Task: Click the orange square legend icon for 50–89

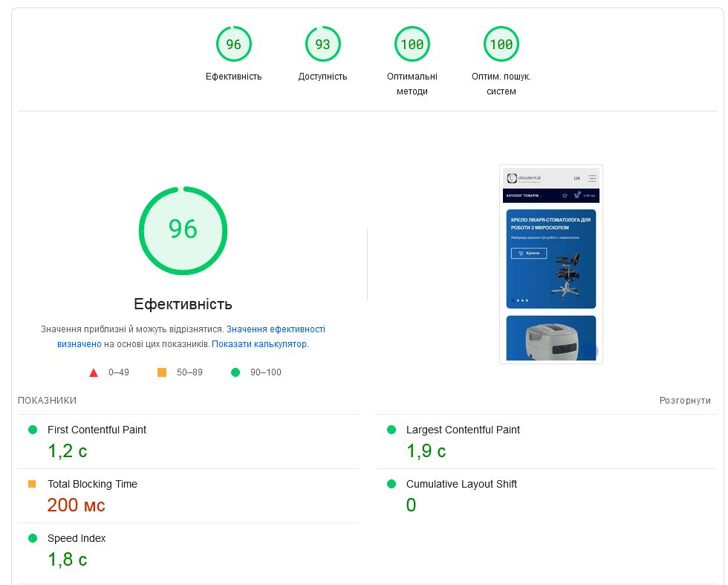Action: point(162,372)
